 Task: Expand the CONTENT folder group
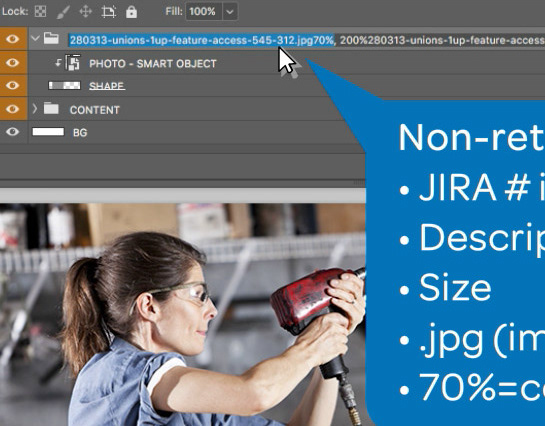[34, 109]
